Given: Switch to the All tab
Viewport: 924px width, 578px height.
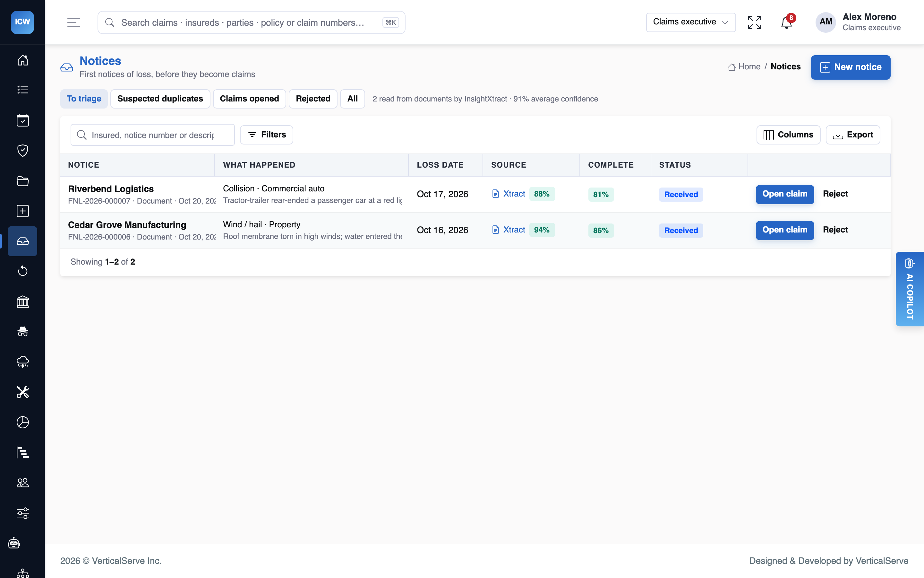Looking at the screenshot, I should coord(352,99).
